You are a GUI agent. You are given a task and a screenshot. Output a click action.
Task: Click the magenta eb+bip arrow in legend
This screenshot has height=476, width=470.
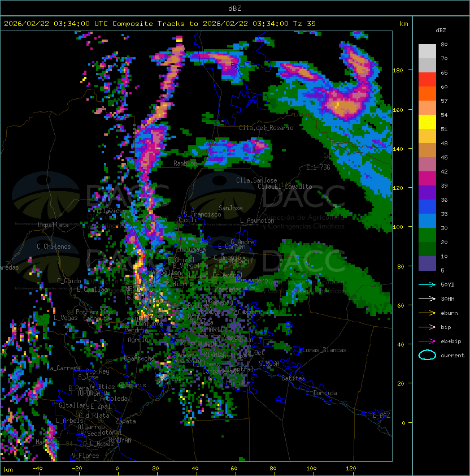coord(427,341)
